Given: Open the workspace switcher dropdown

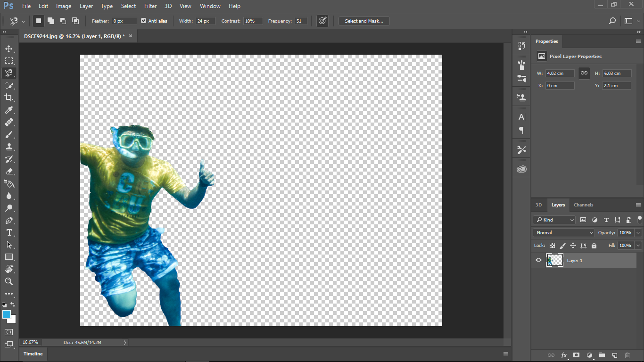Looking at the screenshot, I should tap(631, 21).
